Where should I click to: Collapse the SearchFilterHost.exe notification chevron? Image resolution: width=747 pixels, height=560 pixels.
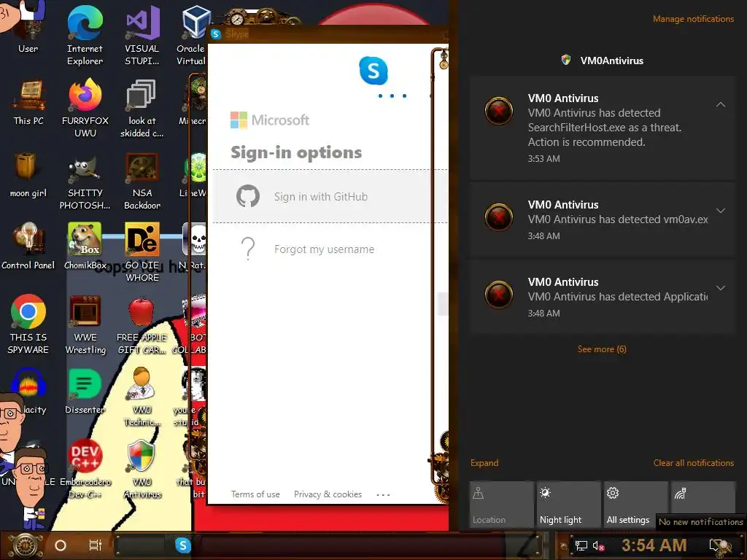point(721,104)
